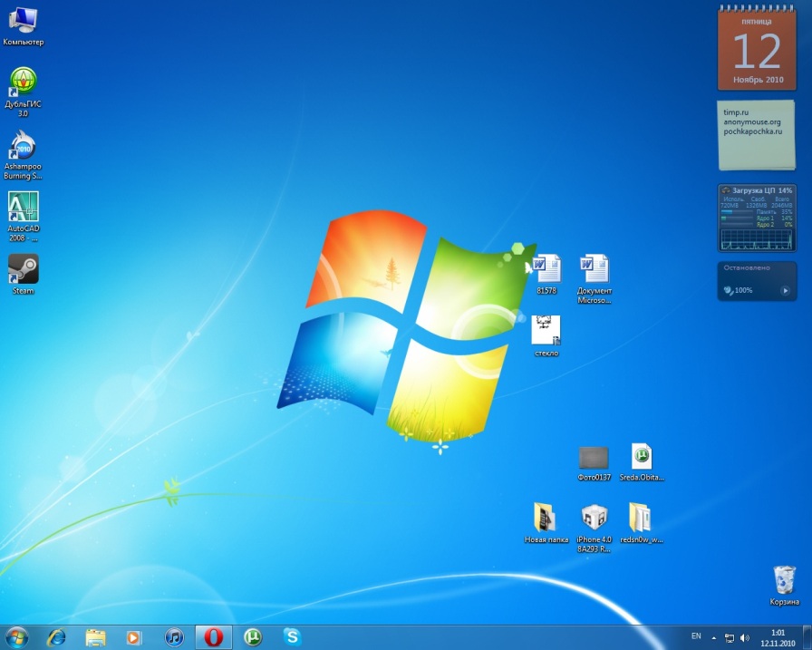
Task: Select the Документ Microsoft Word file
Action: (594, 279)
